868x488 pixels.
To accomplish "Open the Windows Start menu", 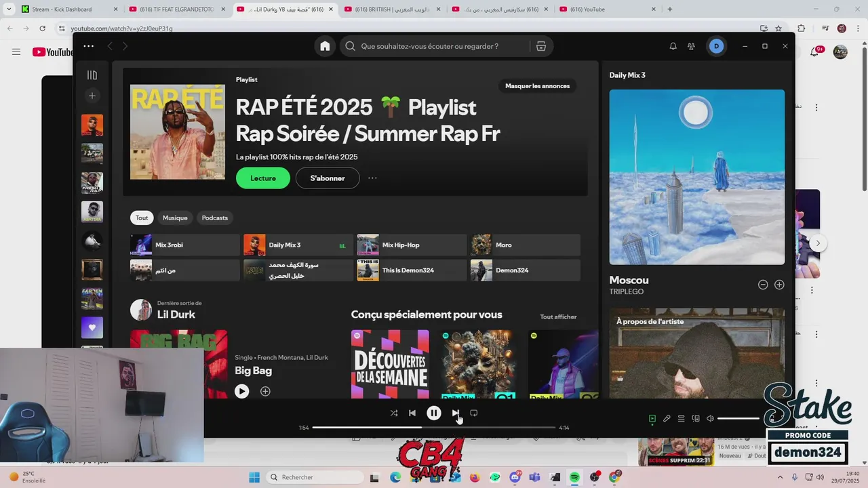I will 254,477.
